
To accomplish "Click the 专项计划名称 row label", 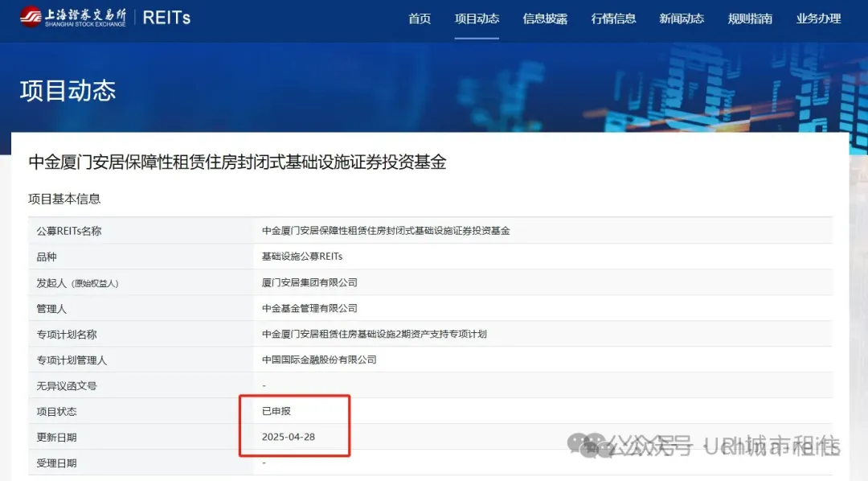I will tap(67, 334).
